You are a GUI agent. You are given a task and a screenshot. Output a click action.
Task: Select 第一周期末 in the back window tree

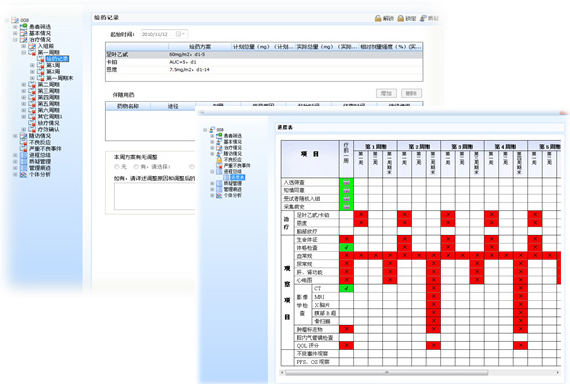[60, 78]
